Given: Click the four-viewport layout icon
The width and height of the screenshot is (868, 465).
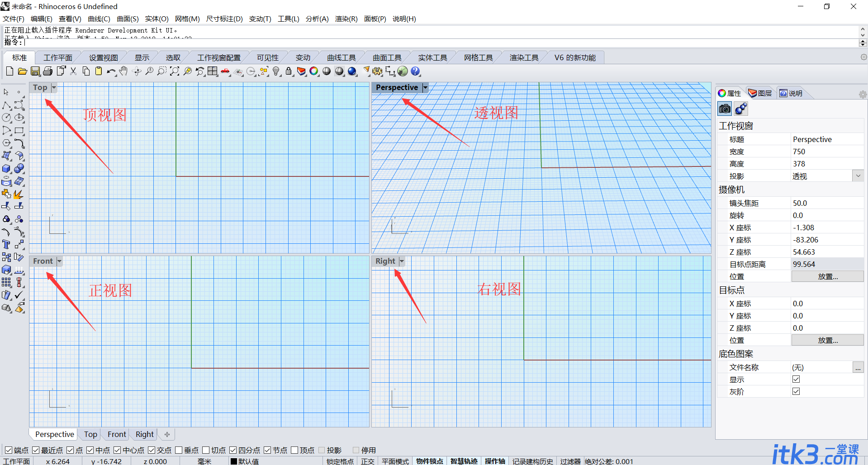Looking at the screenshot, I should click(x=213, y=71).
